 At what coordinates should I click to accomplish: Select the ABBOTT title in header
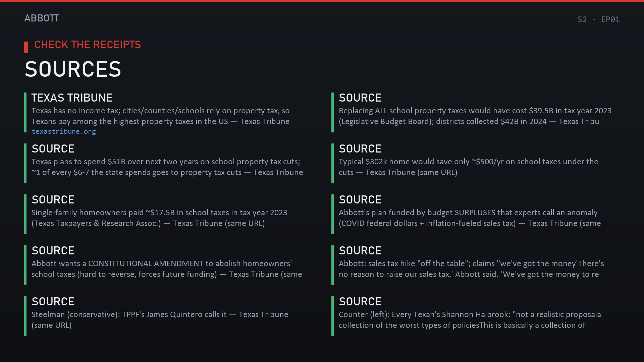(42, 18)
